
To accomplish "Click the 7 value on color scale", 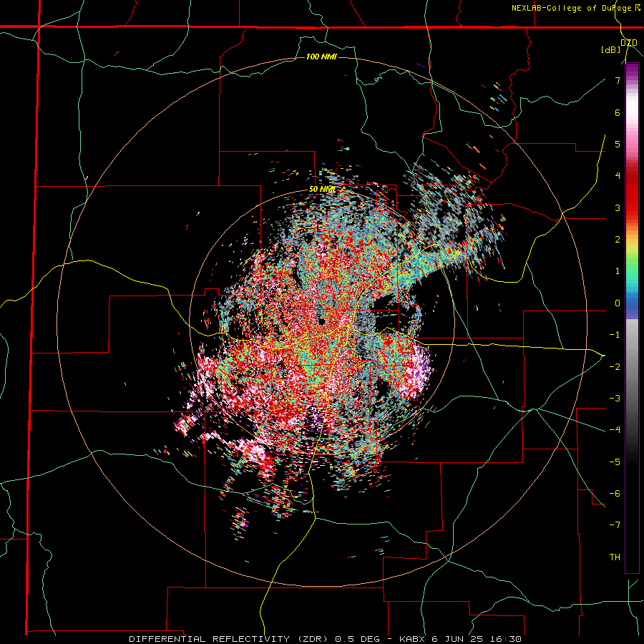I will [x=618, y=80].
